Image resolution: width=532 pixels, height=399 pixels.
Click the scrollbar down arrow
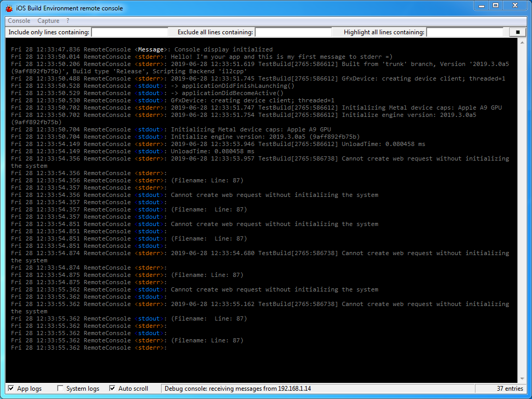522,378
